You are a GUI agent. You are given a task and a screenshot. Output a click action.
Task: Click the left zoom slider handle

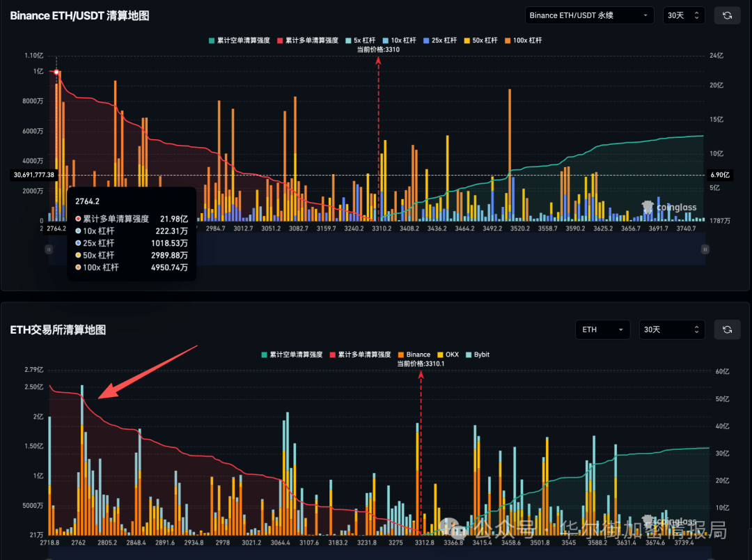pos(49,249)
